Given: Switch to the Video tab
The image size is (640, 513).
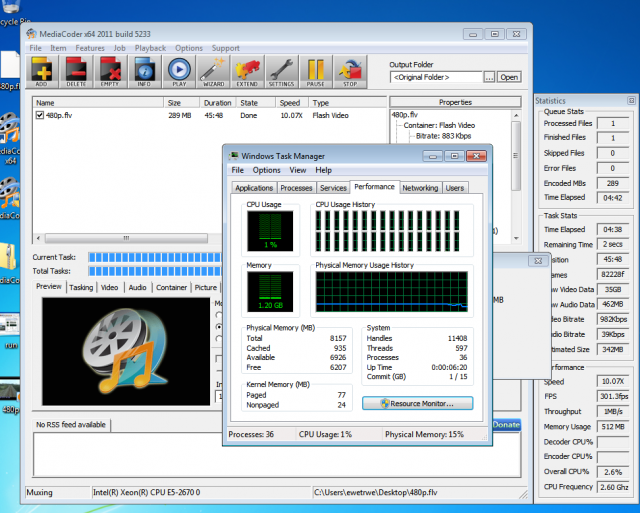Looking at the screenshot, I should pyautogui.click(x=109, y=287).
